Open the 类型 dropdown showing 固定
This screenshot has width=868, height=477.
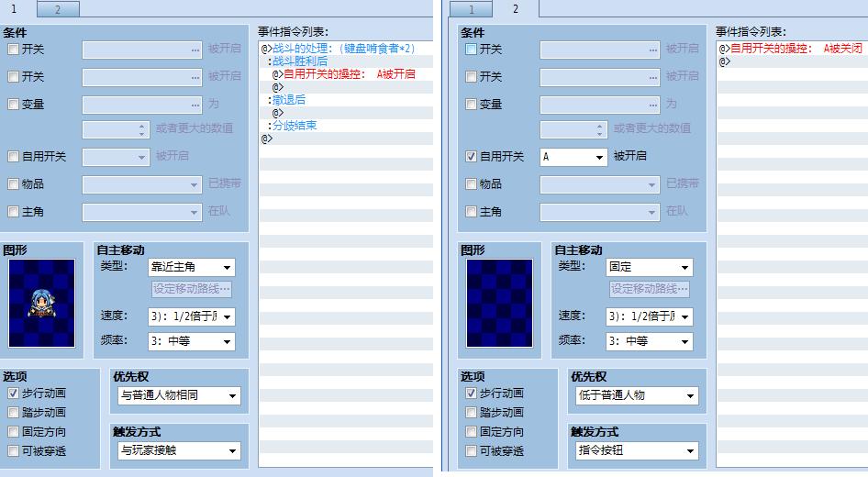pyautogui.click(x=650, y=267)
